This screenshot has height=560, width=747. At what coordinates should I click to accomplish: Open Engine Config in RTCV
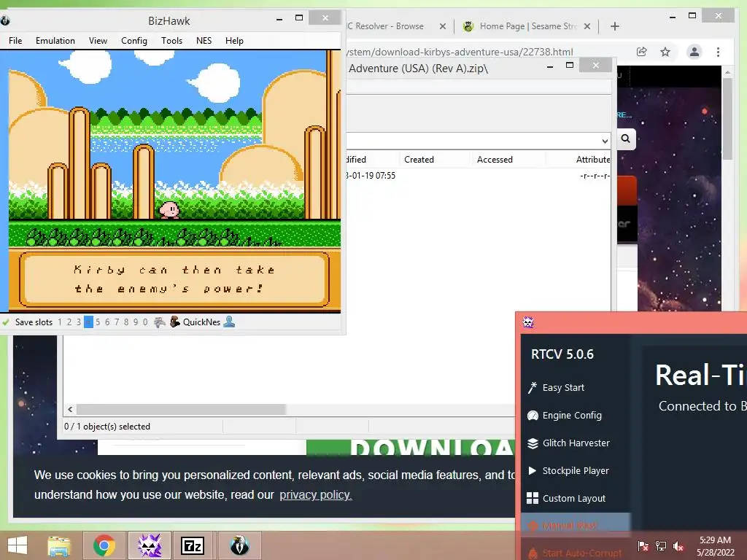(x=572, y=415)
